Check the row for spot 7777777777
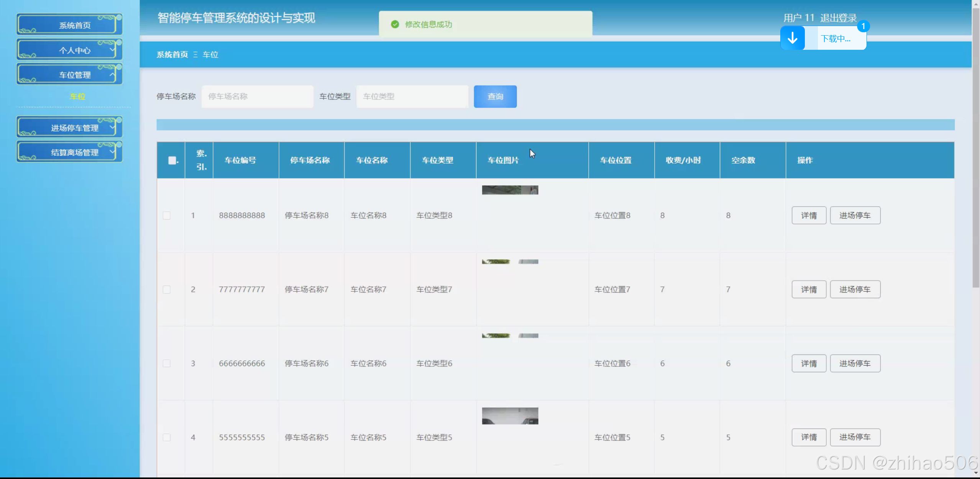 tap(167, 289)
